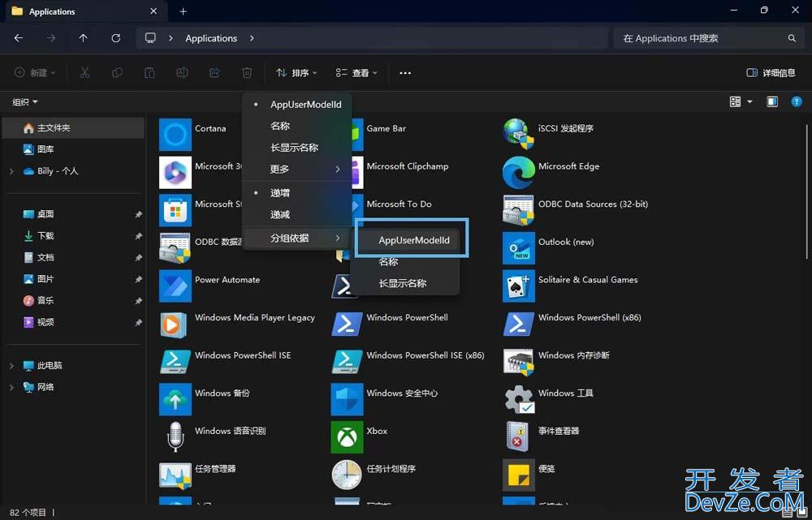Open Microsoft Clipchamp app
812x520 pixels.
click(408, 166)
